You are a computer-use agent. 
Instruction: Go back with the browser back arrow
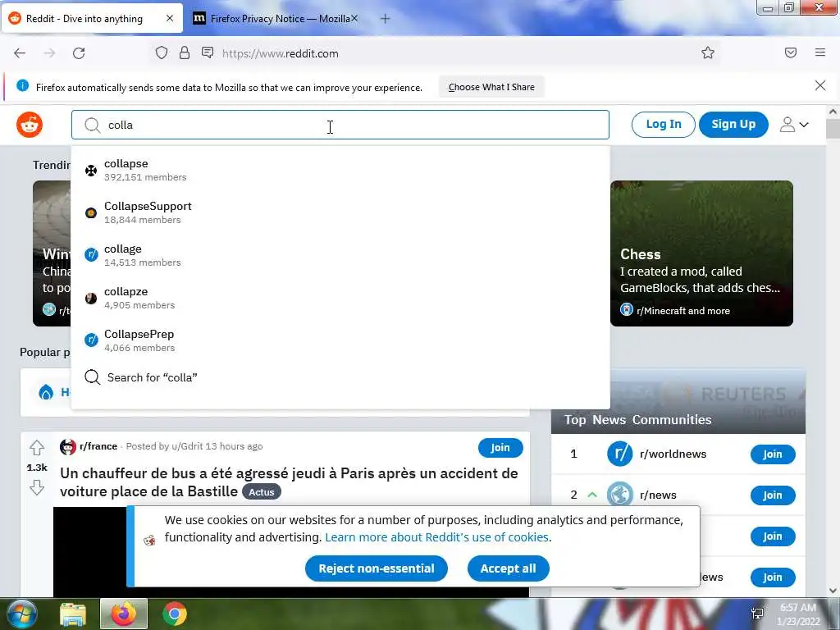[x=20, y=53]
